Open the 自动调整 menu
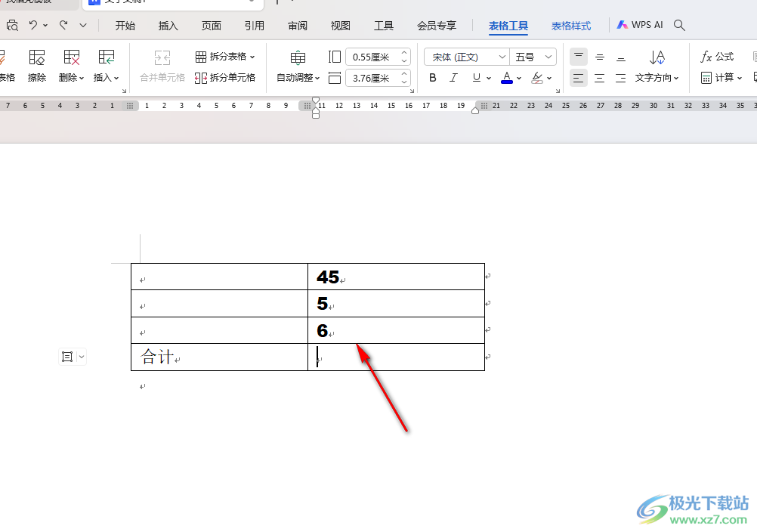Viewport: 757px width, 532px height. (298, 66)
